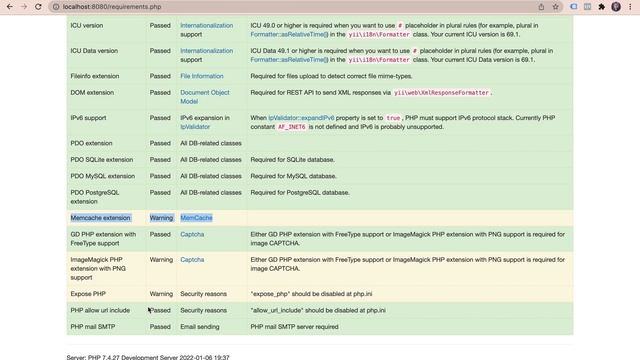640x360 pixels.
Task: Open Formatter::asRelativeTime() link in ICU Data version row
Action: click(289, 60)
